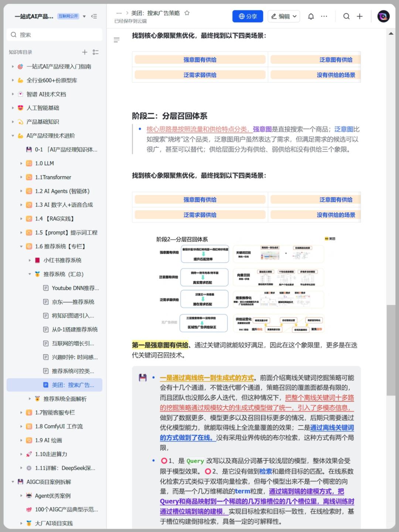The width and height of the screenshot is (399, 532).
Task: Open the 阶段2—分层召回体系 diagram image
Action: 246,284
